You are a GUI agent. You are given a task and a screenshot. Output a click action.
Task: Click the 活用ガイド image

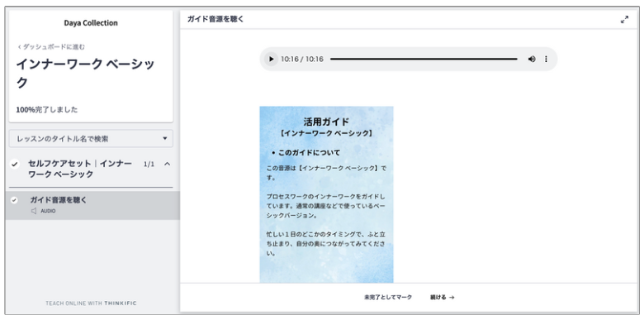pos(326,194)
